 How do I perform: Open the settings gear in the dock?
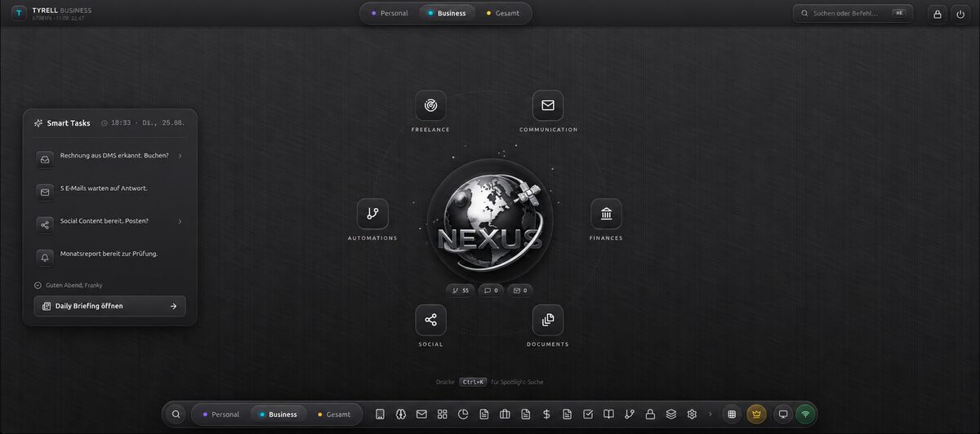[x=692, y=414]
